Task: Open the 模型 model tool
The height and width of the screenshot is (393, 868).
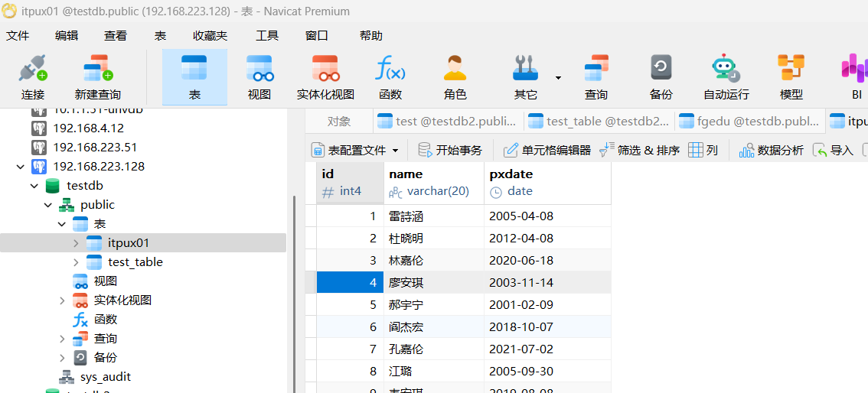Action: (791, 77)
